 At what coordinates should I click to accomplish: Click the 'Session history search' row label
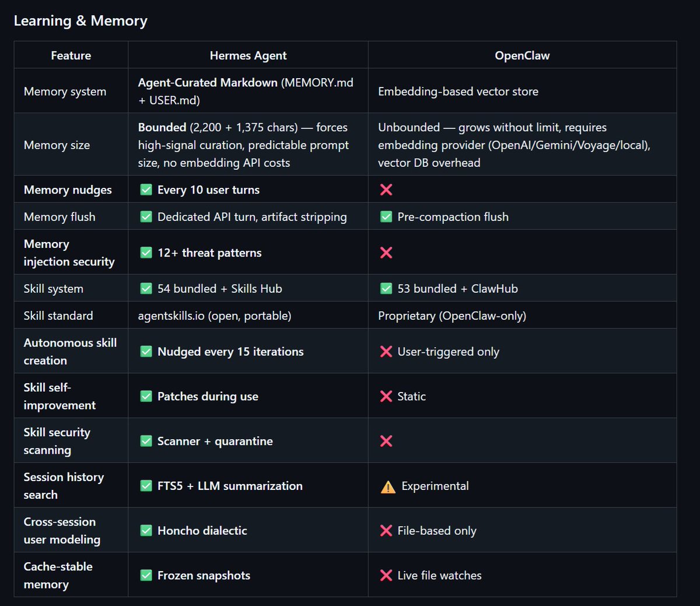tap(64, 486)
